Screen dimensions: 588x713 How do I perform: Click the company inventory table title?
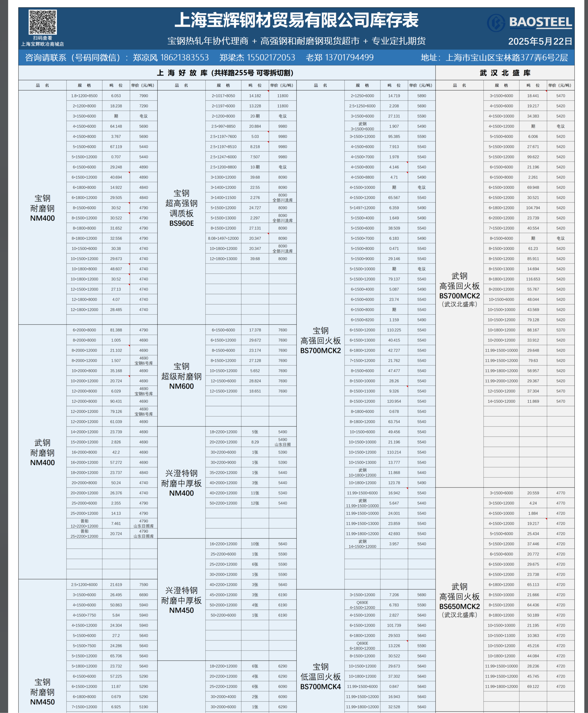coord(297,20)
